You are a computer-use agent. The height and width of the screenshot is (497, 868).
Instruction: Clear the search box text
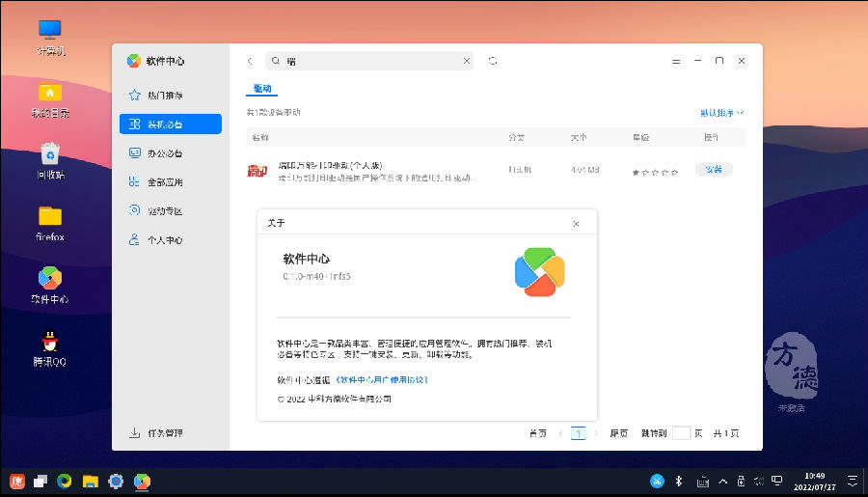tap(467, 61)
